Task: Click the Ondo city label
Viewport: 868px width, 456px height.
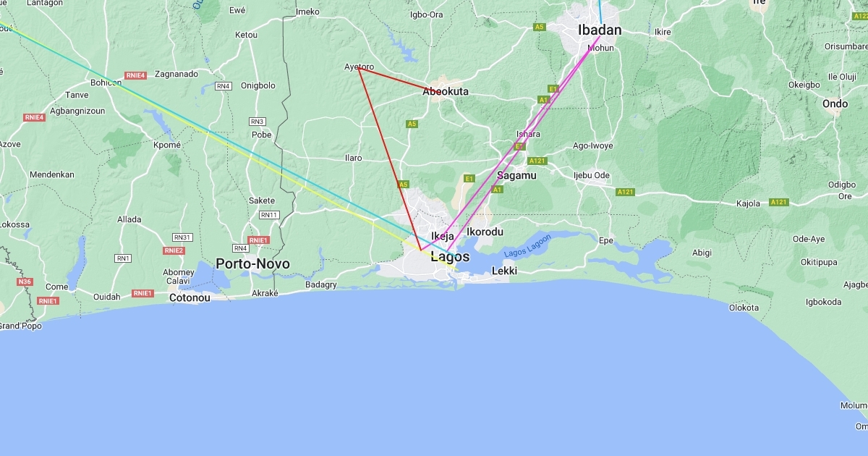Action: (x=835, y=104)
